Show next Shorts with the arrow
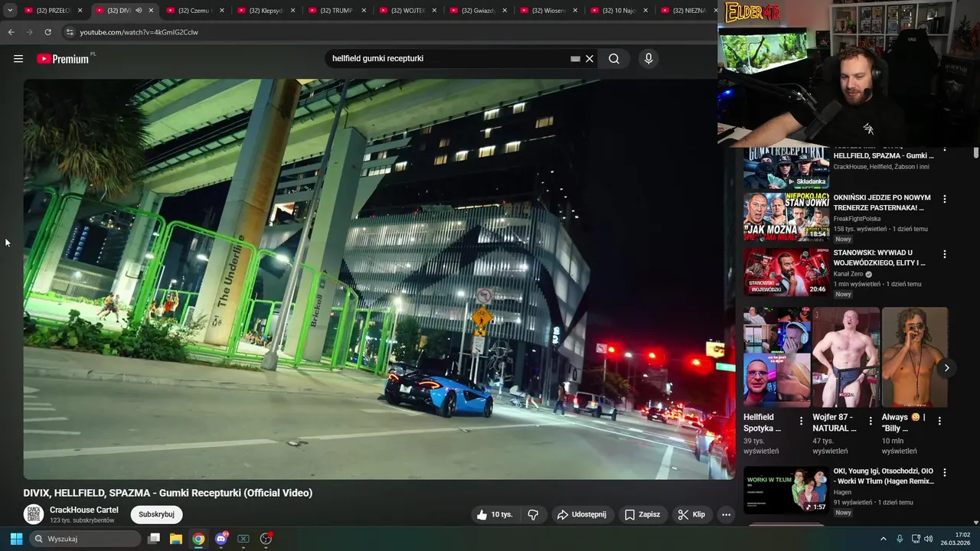The image size is (980, 551). coord(946,368)
